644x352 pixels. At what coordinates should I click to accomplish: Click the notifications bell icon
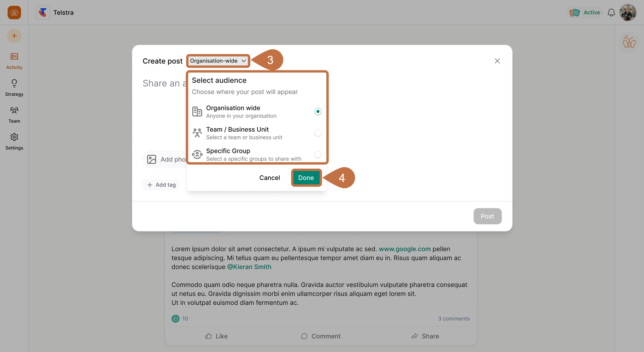611,13
